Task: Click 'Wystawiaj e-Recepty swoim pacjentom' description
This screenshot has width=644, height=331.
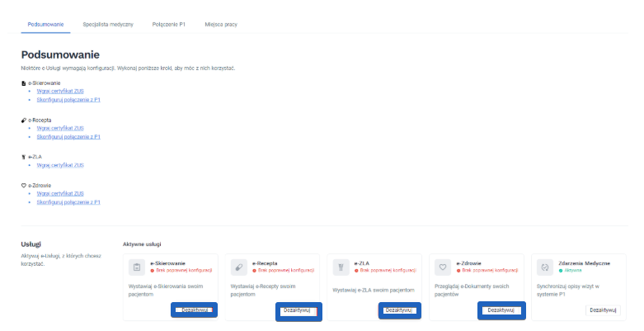Action: pos(263,291)
